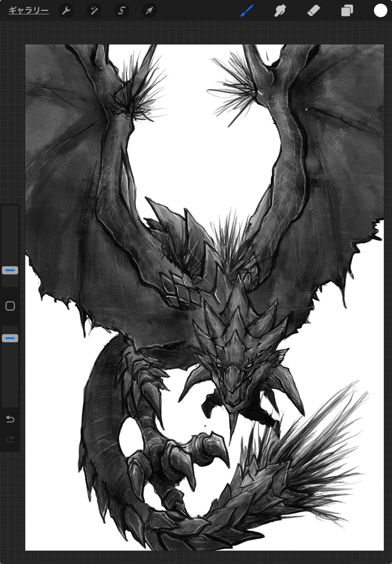Image resolution: width=392 pixels, height=564 pixels.
Task: Activate the Transform arrow tool
Action: 149,11
